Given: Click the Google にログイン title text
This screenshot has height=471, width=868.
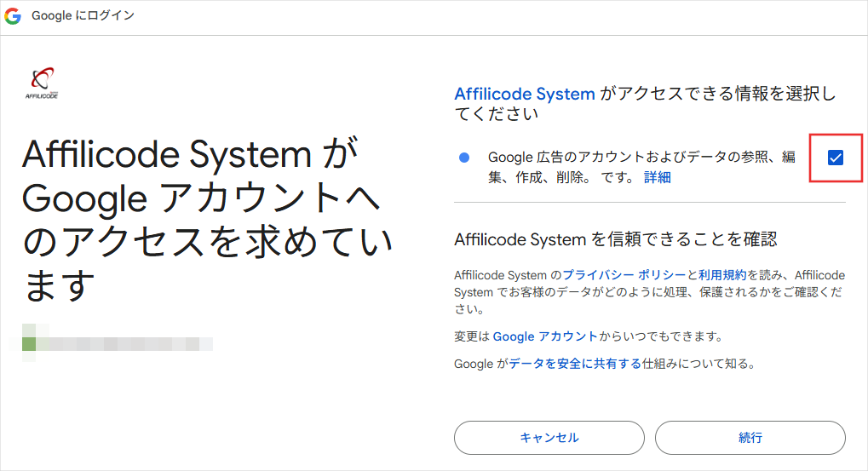Looking at the screenshot, I should (x=83, y=16).
